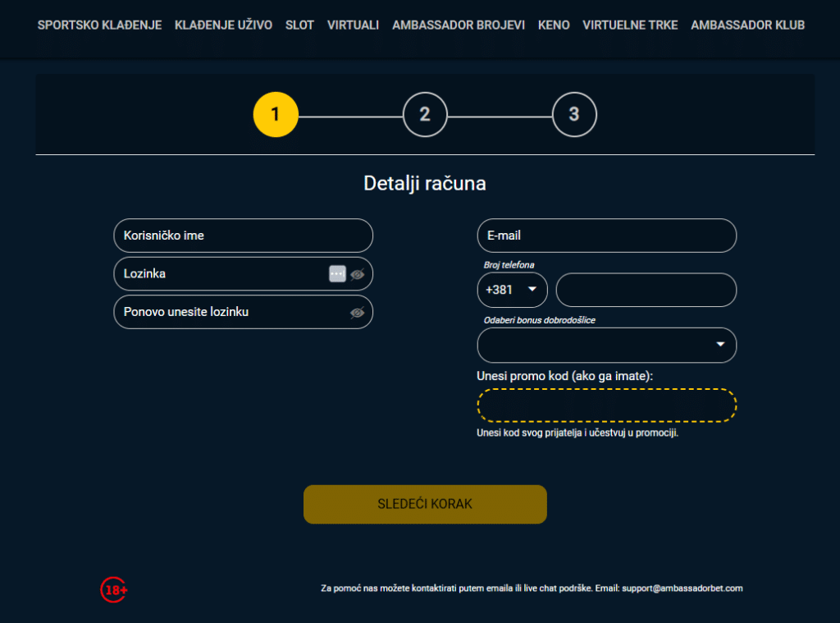Image resolution: width=840 pixels, height=623 pixels.
Task: Click the dashed promo code field
Action: [x=607, y=405]
